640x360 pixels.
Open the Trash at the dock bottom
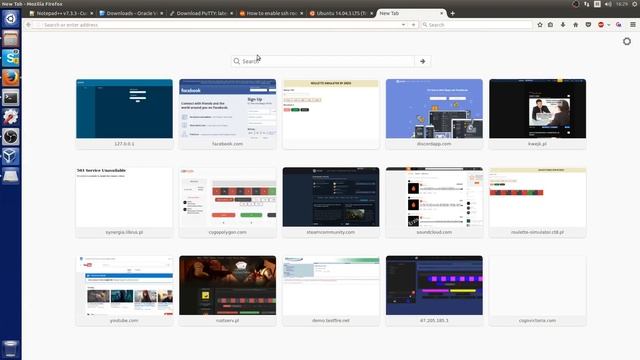(x=11, y=349)
